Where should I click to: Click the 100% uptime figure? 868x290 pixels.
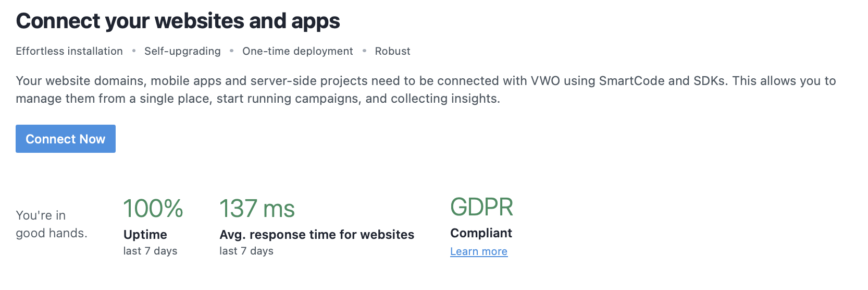[x=153, y=209]
